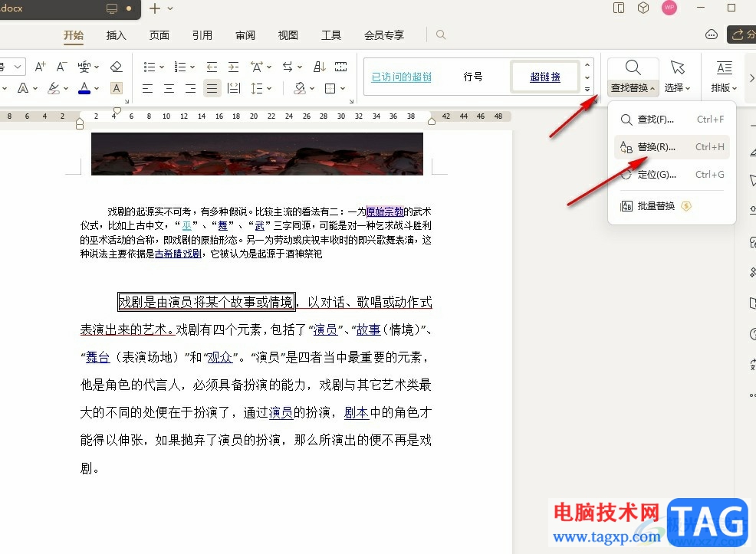Apply distributed alignment icon
The image size is (756, 554).
pos(234,89)
